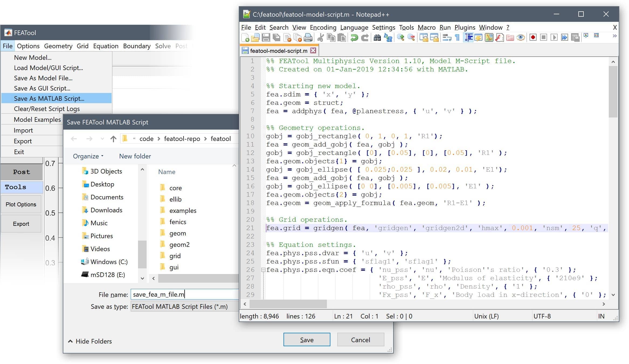Switch to featool-model-script.m tab
The width and height of the screenshot is (629, 364).
(x=279, y=51)
